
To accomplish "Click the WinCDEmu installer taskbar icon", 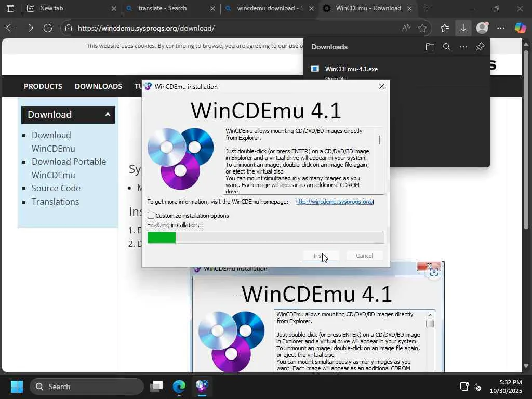I will click(x=202, y=387).
